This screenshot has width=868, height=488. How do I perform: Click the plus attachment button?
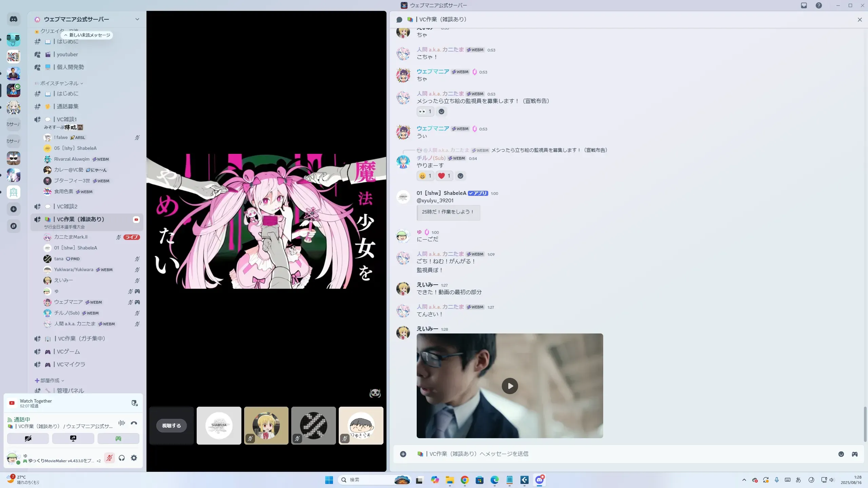403,454
